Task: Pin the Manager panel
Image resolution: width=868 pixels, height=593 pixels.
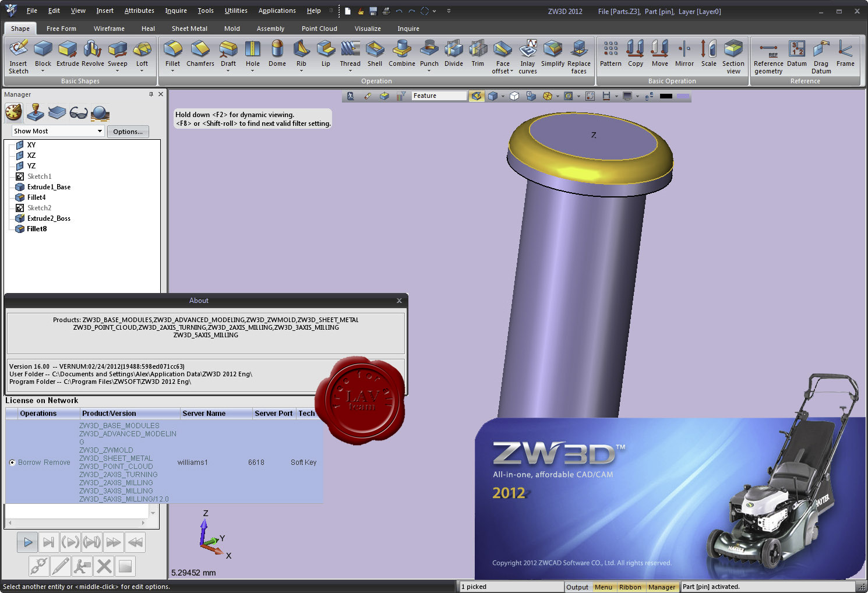Action: [151, 94]
